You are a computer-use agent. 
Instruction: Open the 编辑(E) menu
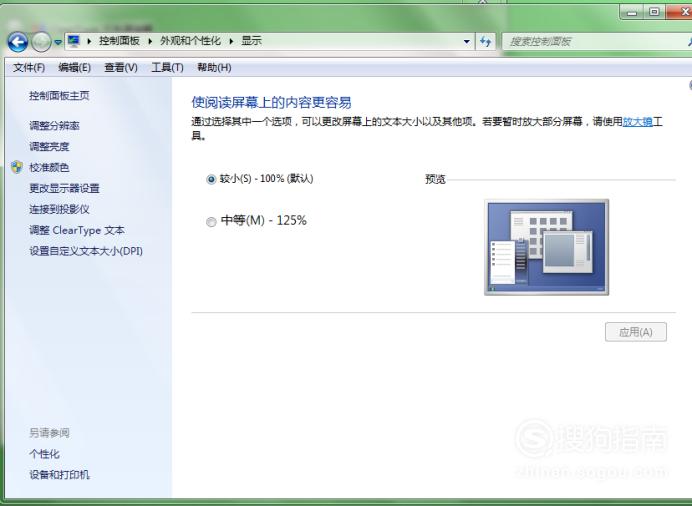(x=75, y=67)
